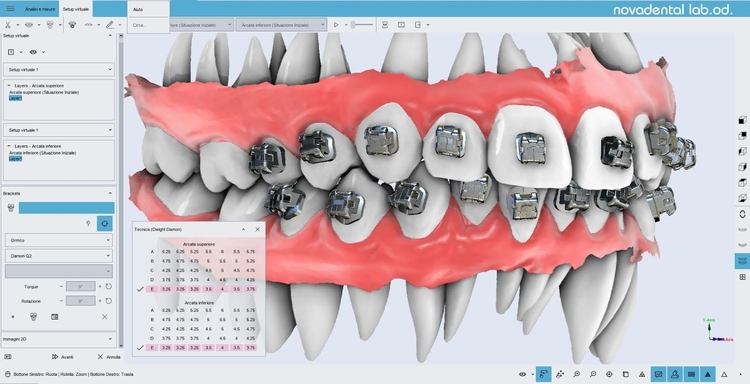Reset the Torque value
This screenshot has width=750, height=384.
point(109,286)
